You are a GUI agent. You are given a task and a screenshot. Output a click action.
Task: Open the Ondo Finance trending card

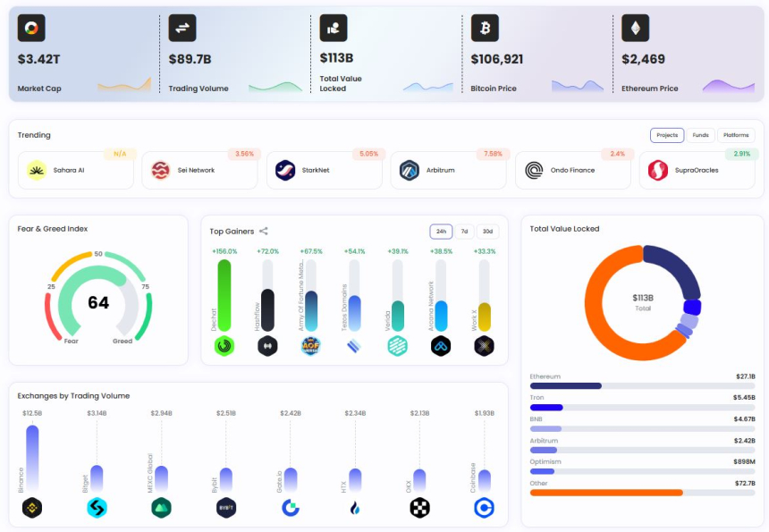tap(573, 170)
